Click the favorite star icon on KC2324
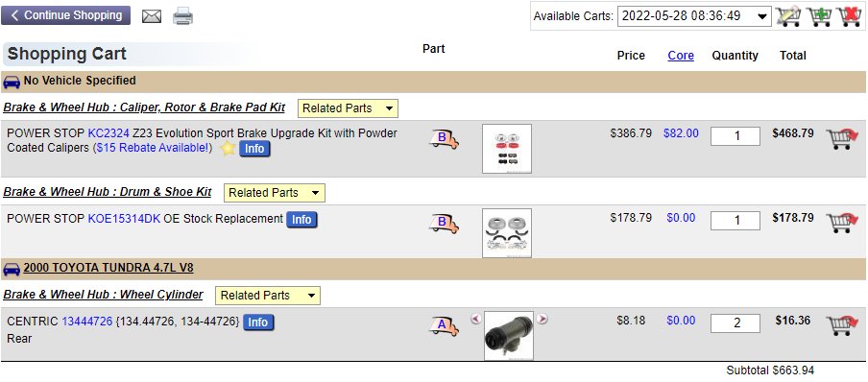The width and height of the screenshot is (868, 382). point(228,149)
